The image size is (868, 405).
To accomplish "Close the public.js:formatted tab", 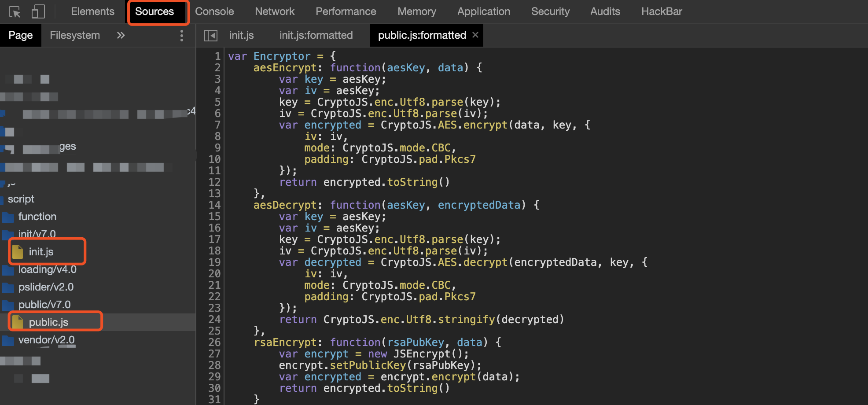I will coord(475,35).
